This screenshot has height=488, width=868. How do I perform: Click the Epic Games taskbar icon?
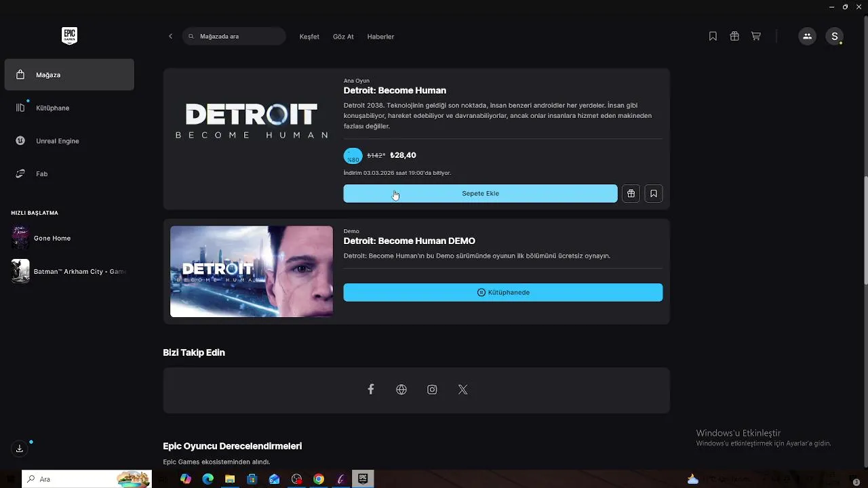[363, 479]
